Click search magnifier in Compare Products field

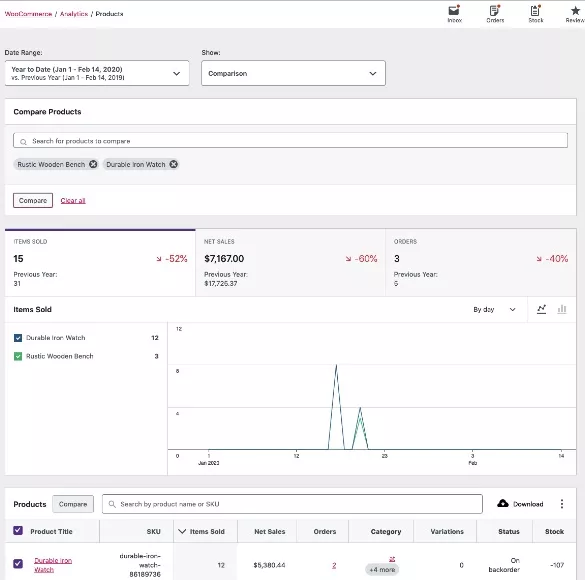(x=23, y=142)
